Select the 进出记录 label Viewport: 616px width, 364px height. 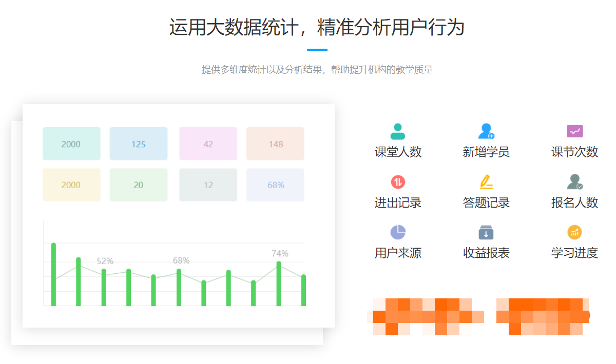click(398, 202)
